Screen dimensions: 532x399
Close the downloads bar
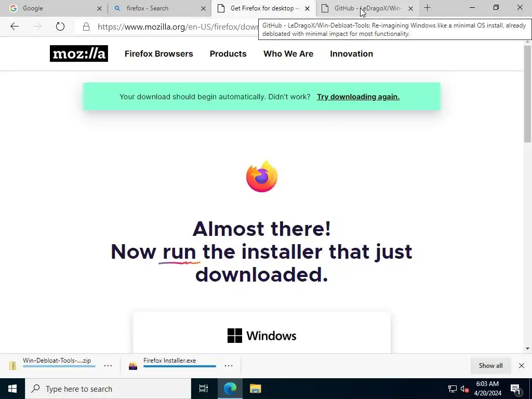pyautogui.click(x=522, y=365)
